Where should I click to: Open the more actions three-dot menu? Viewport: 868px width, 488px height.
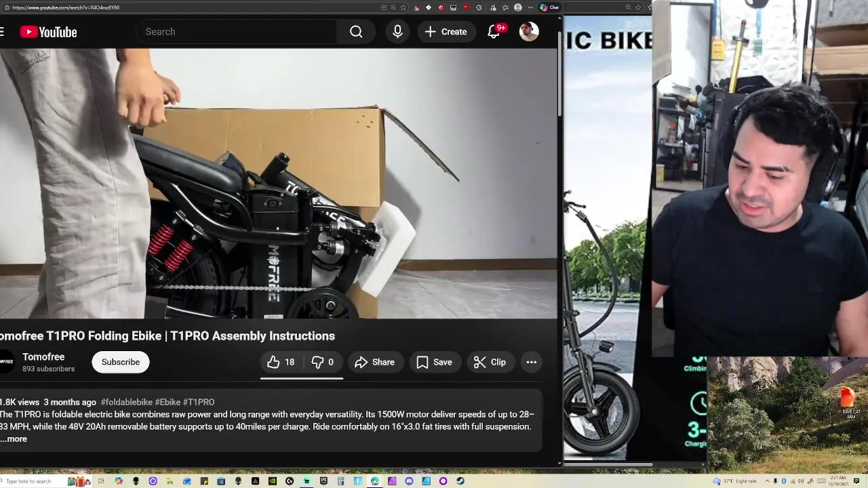pos(532,362)
